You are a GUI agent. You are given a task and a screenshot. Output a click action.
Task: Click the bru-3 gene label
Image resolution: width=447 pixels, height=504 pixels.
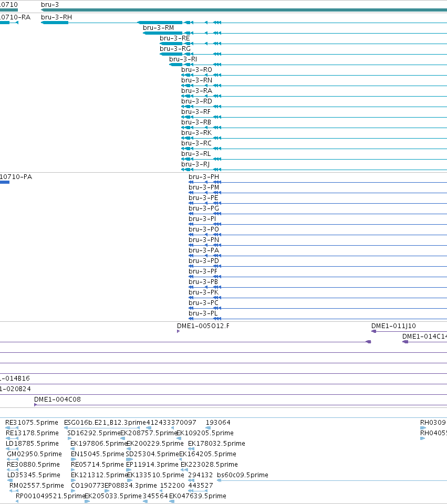point(50,5)
